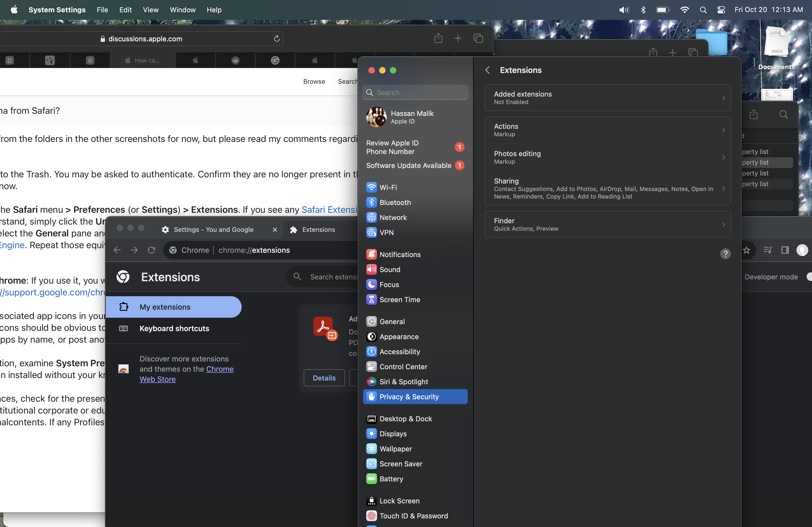Image resolution: width=812 pixels, height=527 pixels.
Task: Expand Finder Quick Actions row
Action: pyautogui.click(x=607, y=224)
